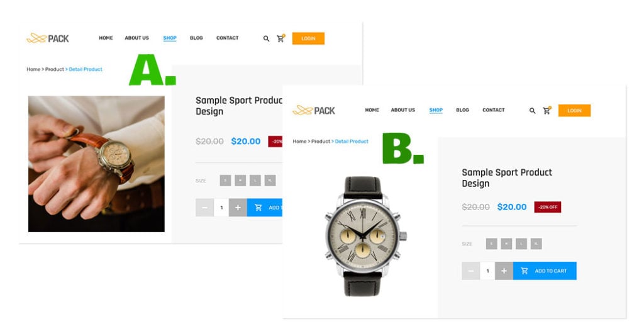The height and width of the screenshot is (336, 644).
Task: Select size XL in mockup B
Action: click(x=536, y=244)
